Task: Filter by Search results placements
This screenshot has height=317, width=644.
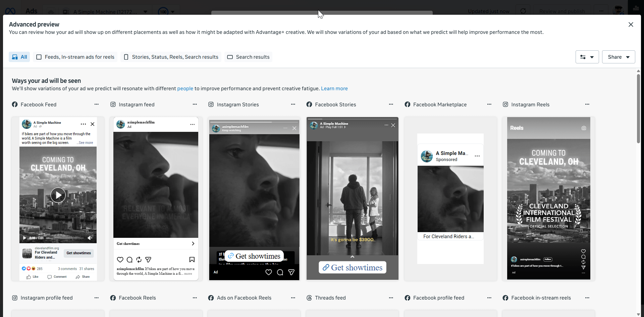Action: [248, 57]
